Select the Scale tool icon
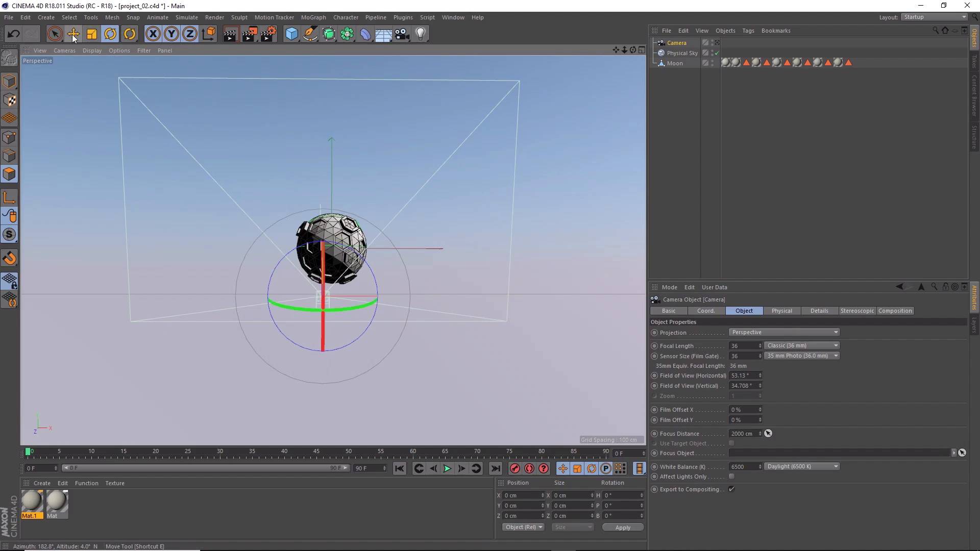 coord(92,34)
